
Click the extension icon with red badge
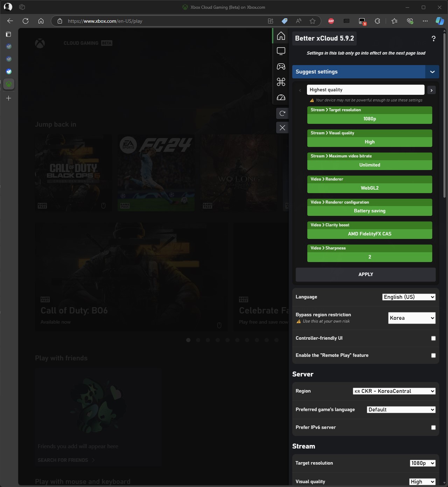tap(362, 21)
